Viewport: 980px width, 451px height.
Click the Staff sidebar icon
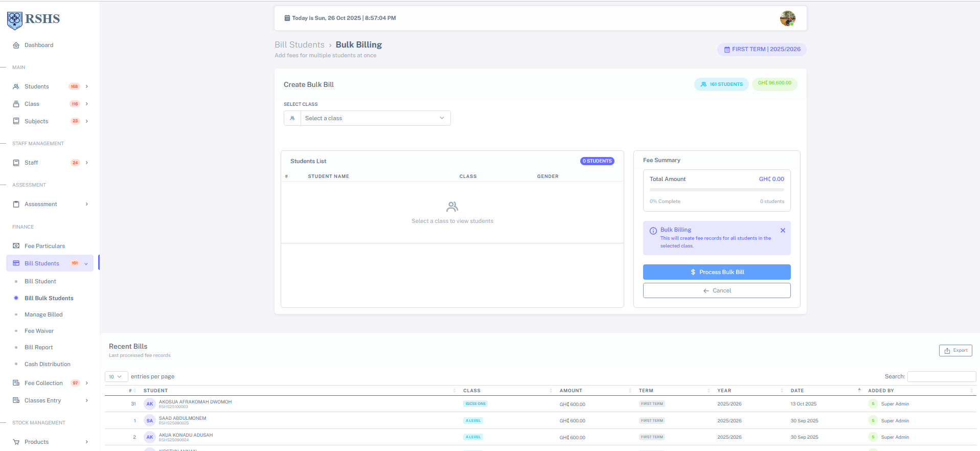[x=16, y=163]
